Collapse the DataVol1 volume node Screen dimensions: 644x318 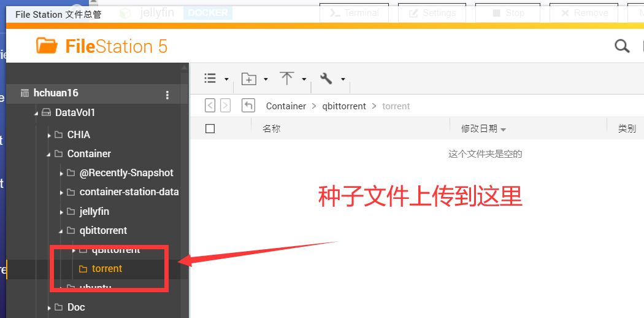[36, 114]
